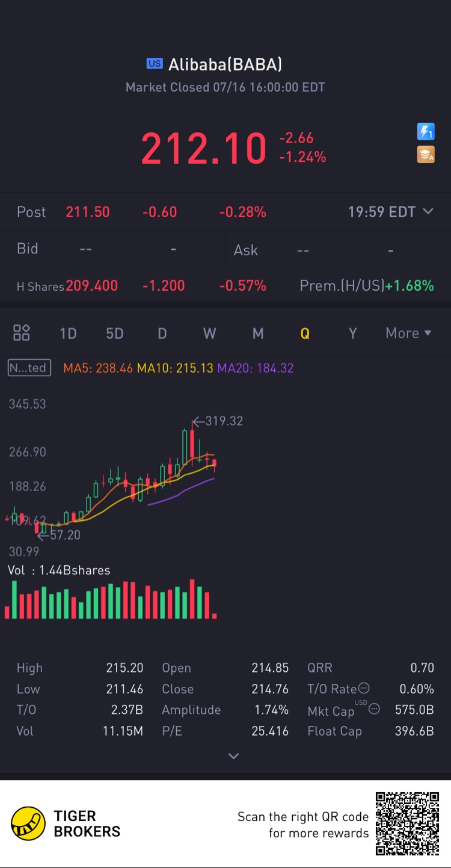Toggle the N...ted adjustment label
This screenshot has width=451, height=868.
pos(29,368)
